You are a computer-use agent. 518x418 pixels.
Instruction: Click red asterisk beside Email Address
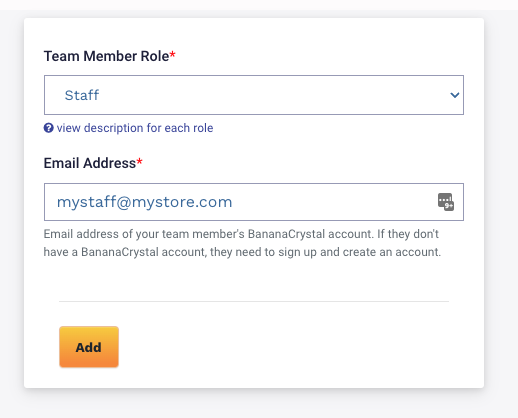point(139,161)
